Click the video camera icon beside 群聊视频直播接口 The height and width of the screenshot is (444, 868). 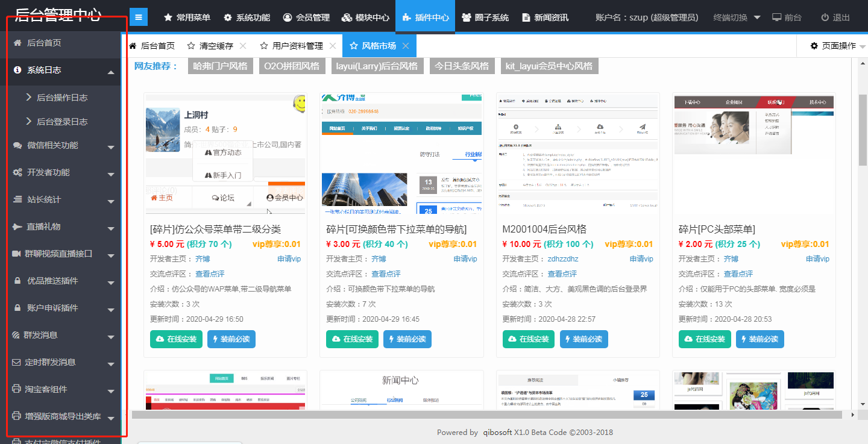tap(17, 254)
